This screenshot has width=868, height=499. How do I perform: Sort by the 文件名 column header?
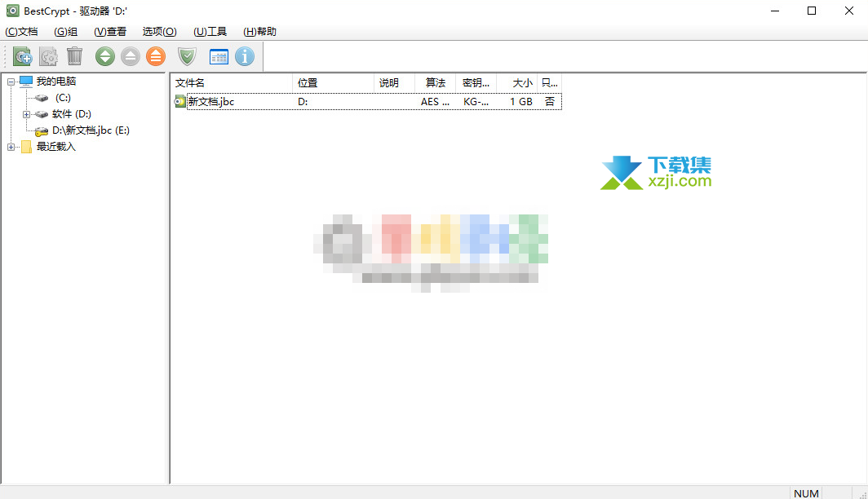click(232, 83)
